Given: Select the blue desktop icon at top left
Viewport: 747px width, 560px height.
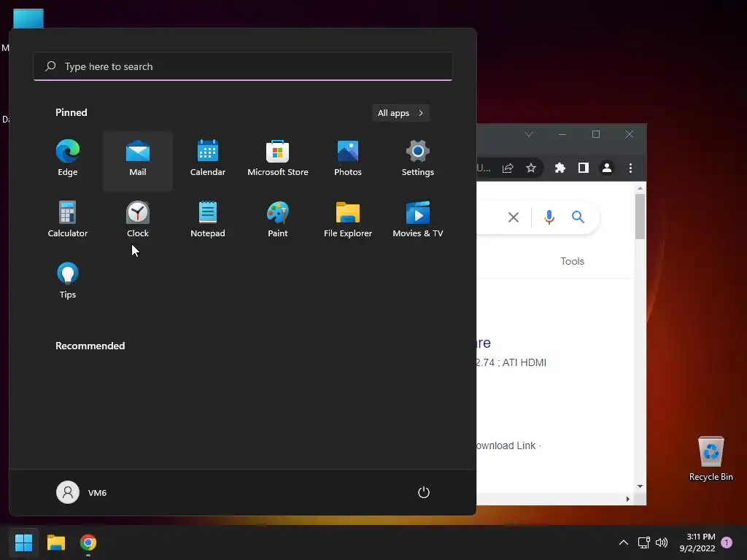Looking at the screenshot, I should pyautogui.click(x=28, y=19).
